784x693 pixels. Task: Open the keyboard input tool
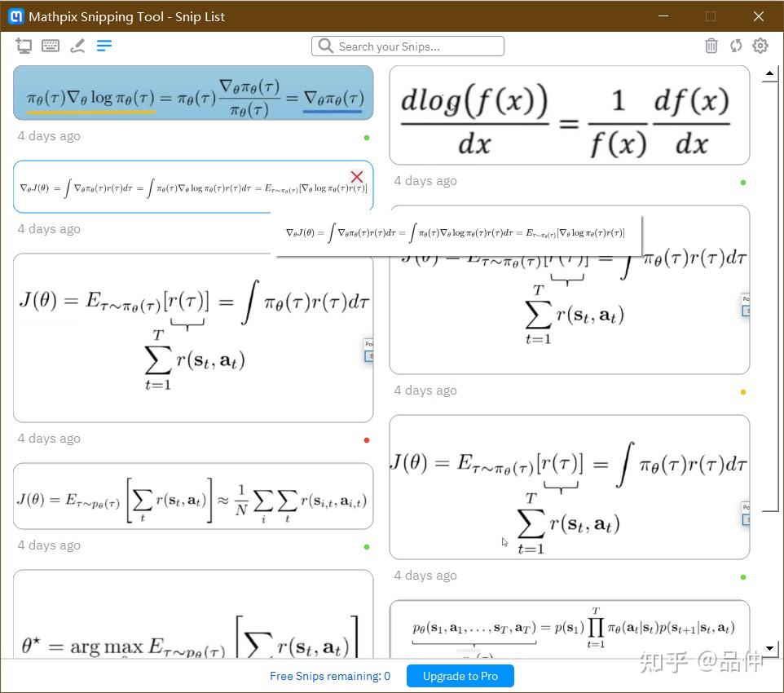click(50, 46)
